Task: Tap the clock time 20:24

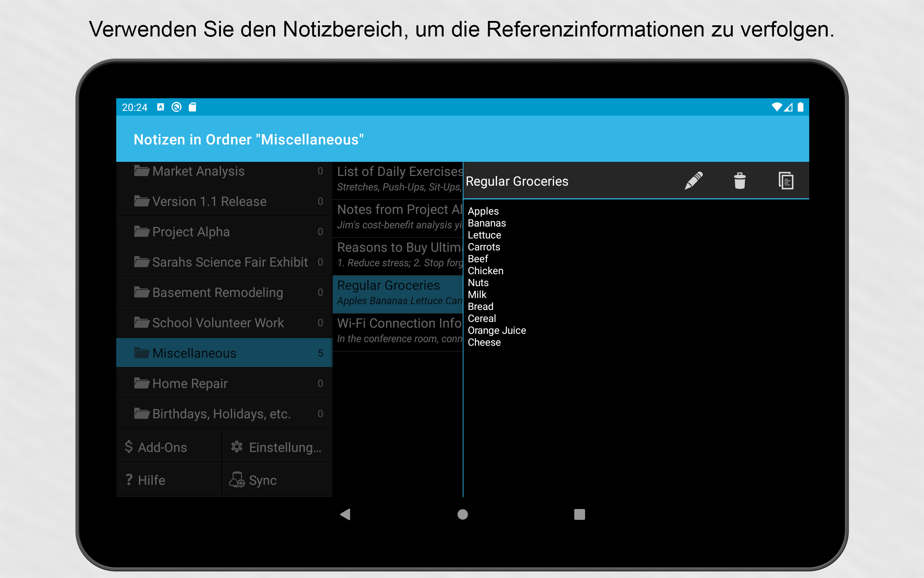Action: click(x=134, y=107)
